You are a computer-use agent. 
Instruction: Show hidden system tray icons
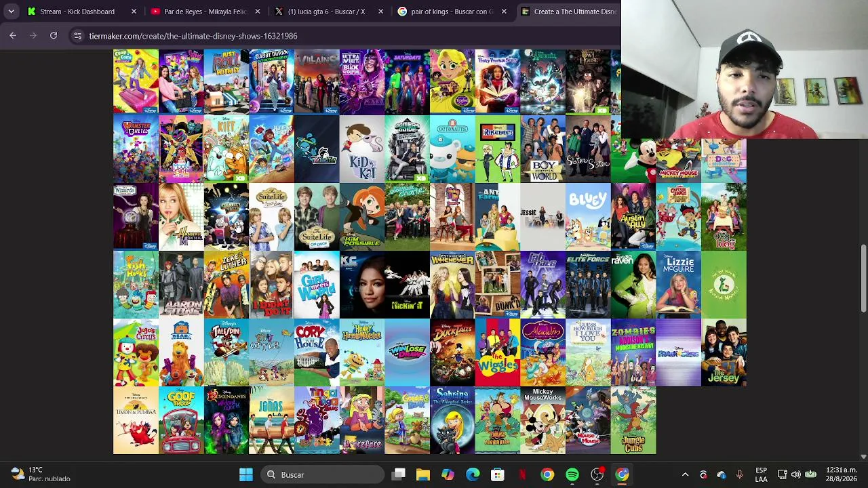coord(685,474)
